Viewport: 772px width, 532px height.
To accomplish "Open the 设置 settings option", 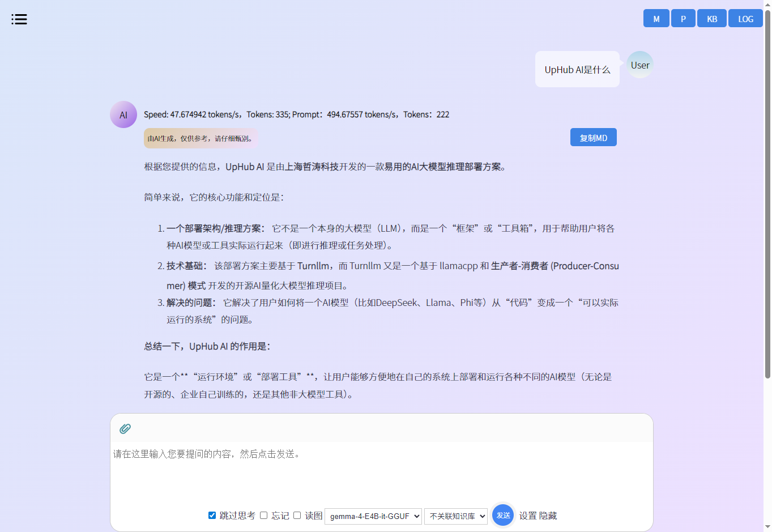I will pos(527,516).
